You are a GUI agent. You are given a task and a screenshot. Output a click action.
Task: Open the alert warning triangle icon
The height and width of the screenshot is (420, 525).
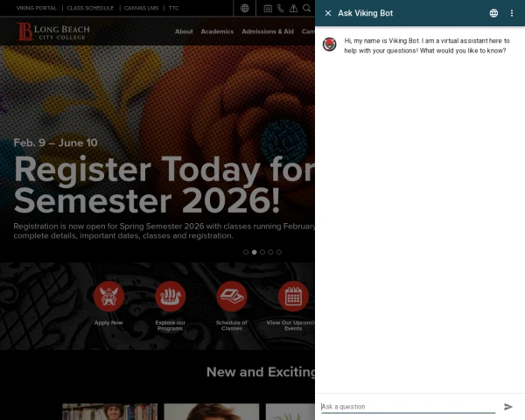click(x=294, y=8)
